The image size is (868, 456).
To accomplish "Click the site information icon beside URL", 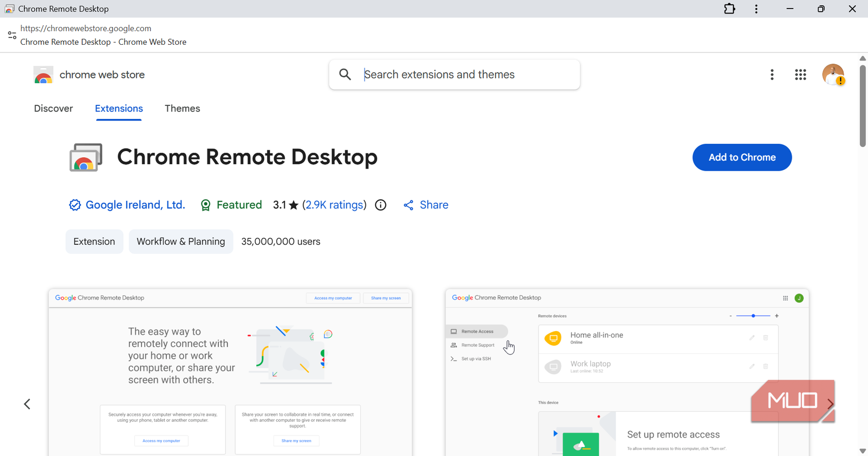I will point(12,35).
